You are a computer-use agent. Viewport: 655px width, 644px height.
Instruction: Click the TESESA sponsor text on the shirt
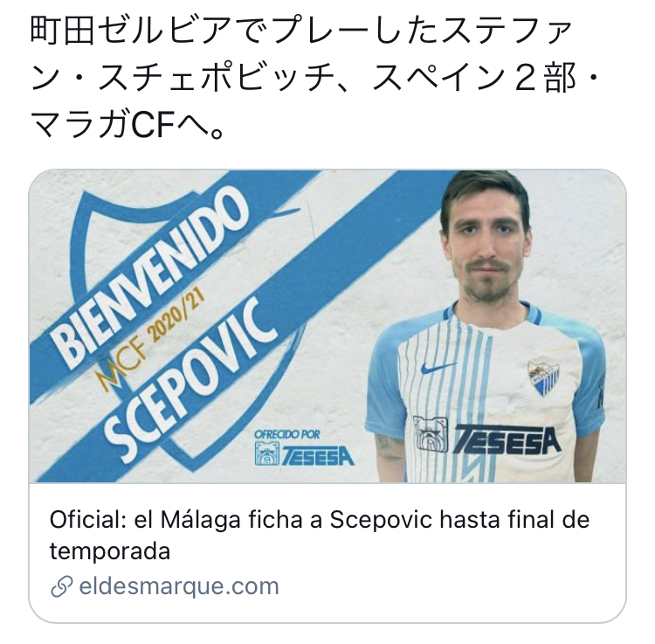click(x=507, y=440)
